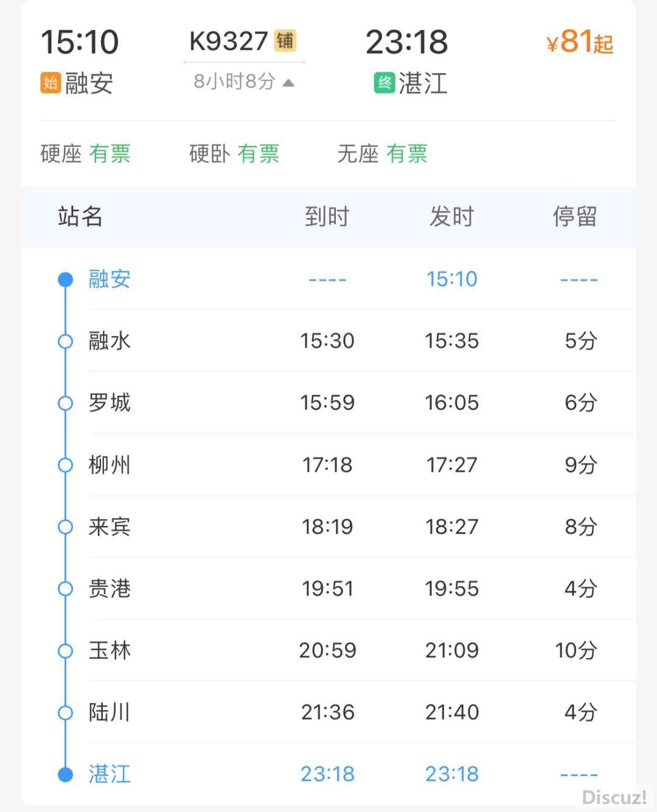This screenshot has height=812, width=657.
Task: Select the 无座 有票 standing option
Action: [x=383, y=154]
